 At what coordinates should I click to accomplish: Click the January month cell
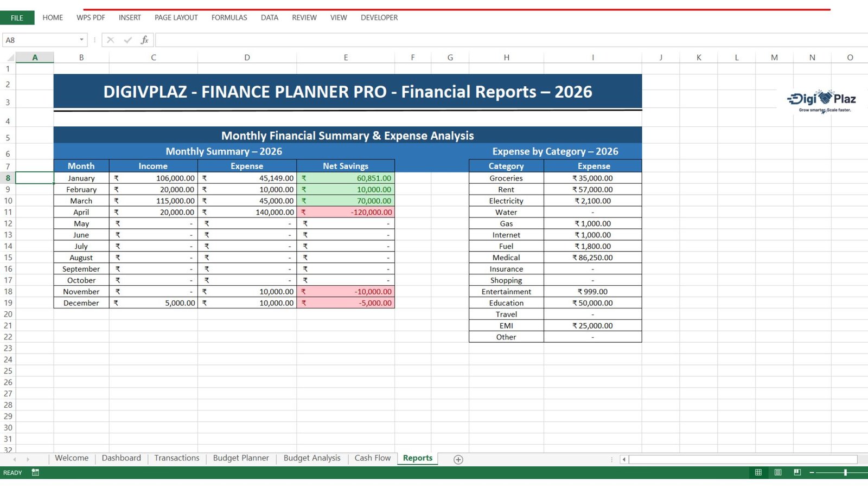coord(81,178)
